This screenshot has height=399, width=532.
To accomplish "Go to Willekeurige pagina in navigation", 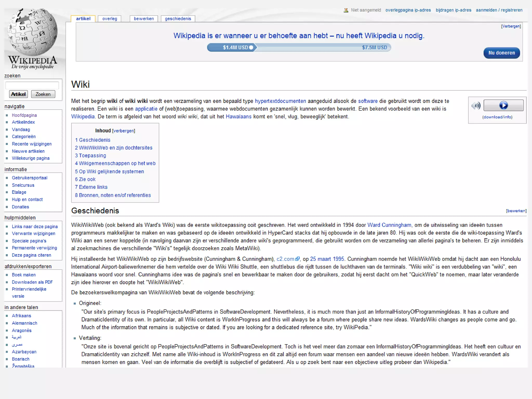I will click(x=31, y=158).
